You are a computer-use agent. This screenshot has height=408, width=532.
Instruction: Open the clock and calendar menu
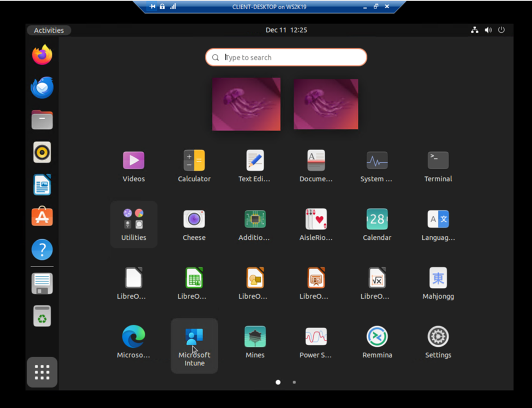[x=286, y=30]
